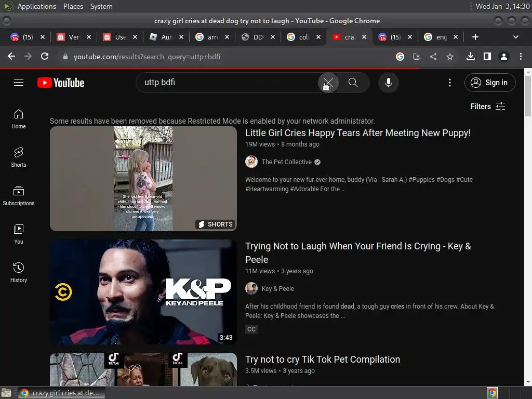
Task: Close the Ver tab
Action: point(88,37)
